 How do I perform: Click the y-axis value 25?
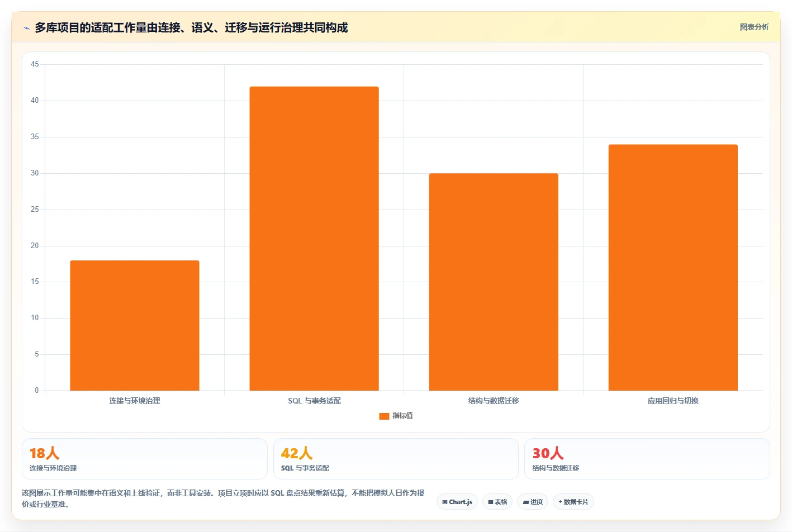coord(35,210)
